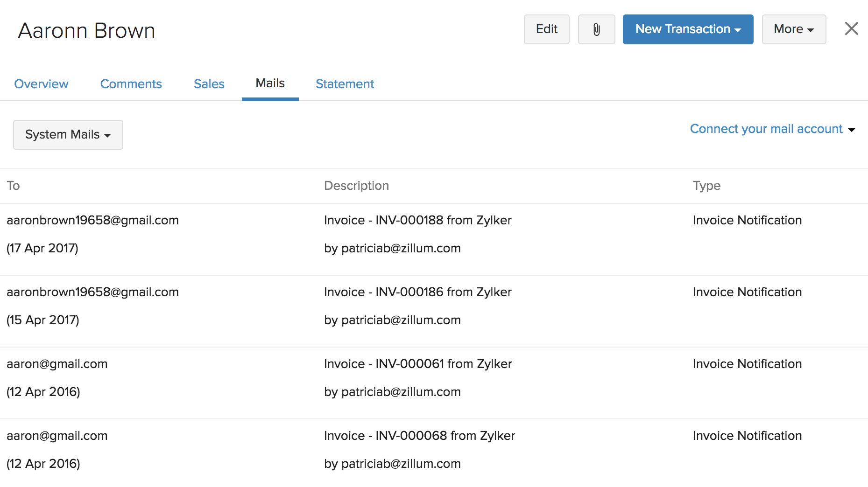
Task: View the Statement tab
Action: 345,84
